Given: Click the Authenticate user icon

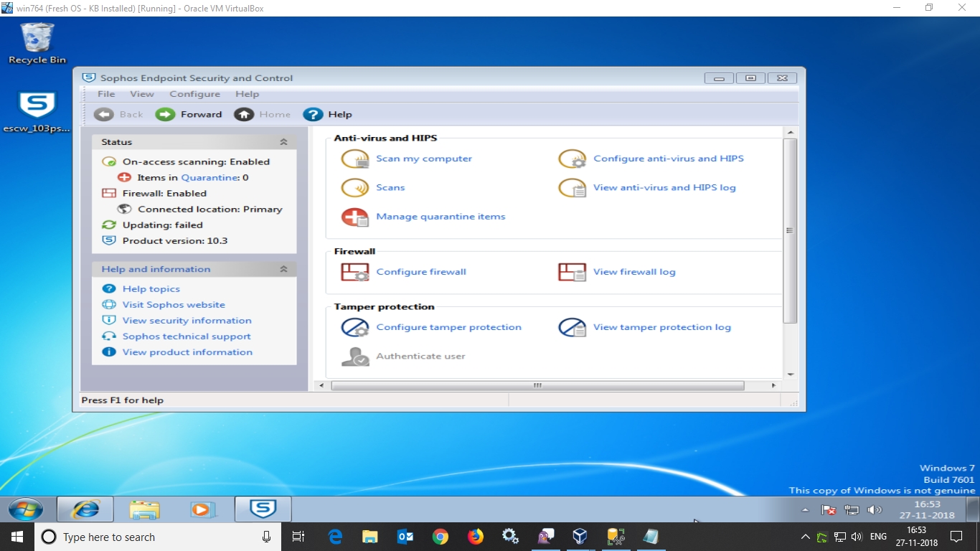Looking at the screenshot, I should pyautogui.click(x=355, y=357).
